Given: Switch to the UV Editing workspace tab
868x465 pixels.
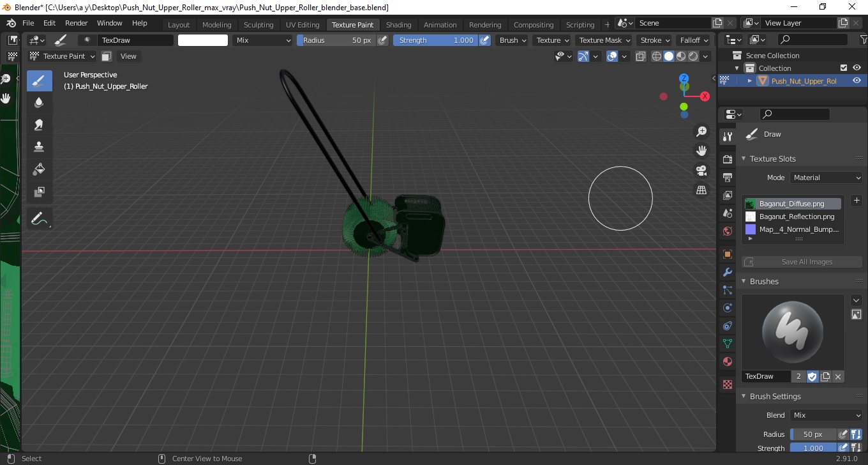Looking at the screenshot, I should pyautogui.click(x=303, y=25).
